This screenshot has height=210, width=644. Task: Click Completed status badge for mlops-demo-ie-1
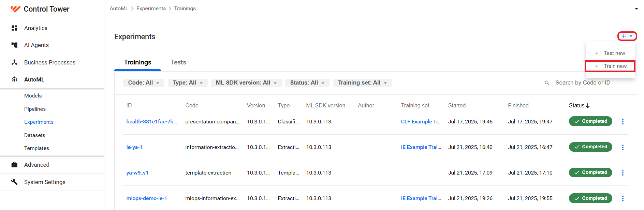coord(590,198)
